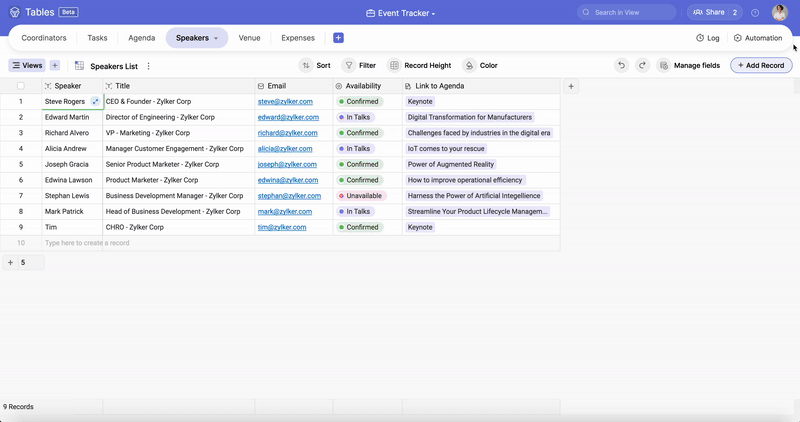Image resolution: width=800 pixels, height=422 pixels.
Task: Click the Search in View field
Action: tap(627, 13)
